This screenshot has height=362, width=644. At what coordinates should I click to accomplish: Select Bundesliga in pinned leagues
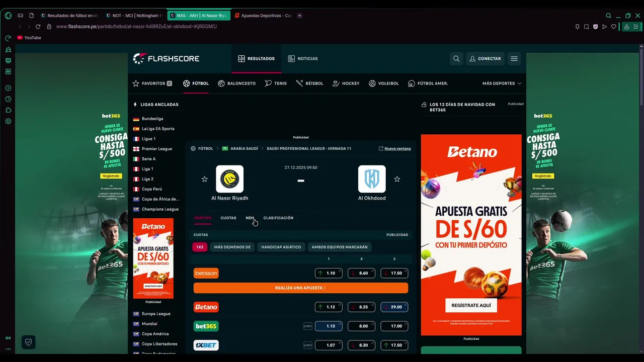[152, 119]
